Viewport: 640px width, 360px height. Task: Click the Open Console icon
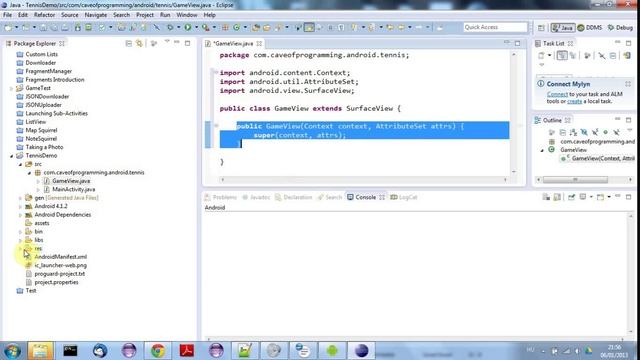pos(600,197)
